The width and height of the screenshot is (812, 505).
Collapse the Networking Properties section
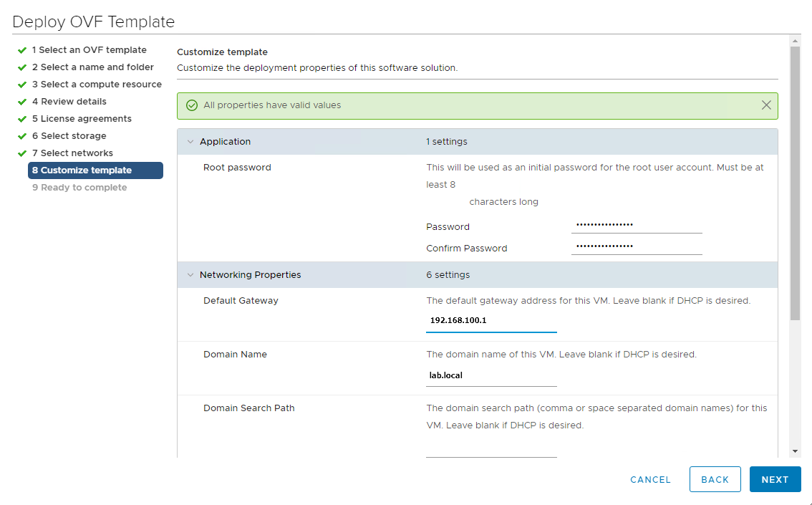pyautogui.click(x=190, y=275)
